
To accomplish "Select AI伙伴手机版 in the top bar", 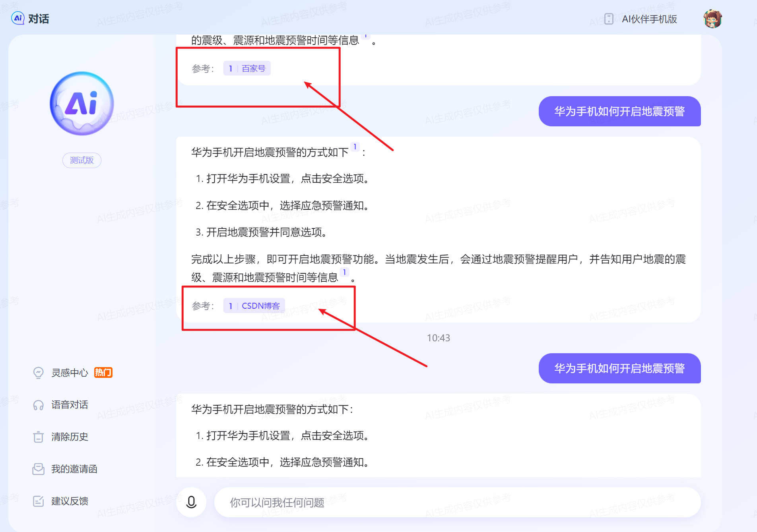I will click(x=650, y=19).
